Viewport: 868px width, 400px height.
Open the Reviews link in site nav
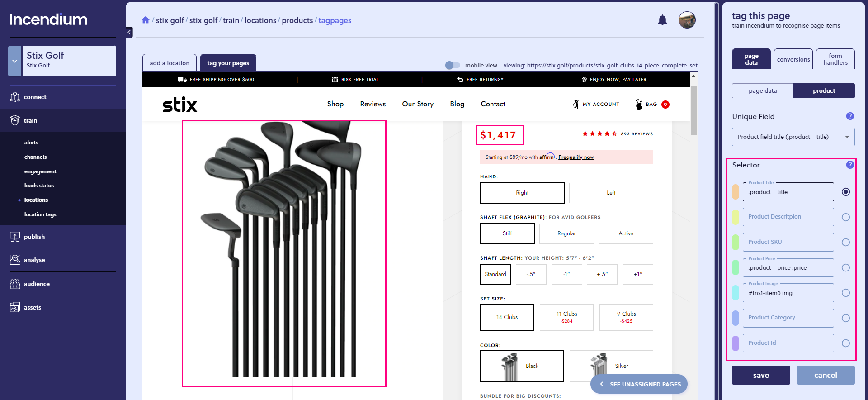coord(373,104)
